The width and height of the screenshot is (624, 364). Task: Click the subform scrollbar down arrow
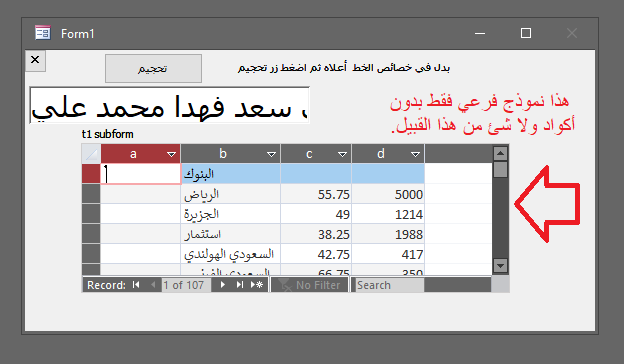(500, 265)
